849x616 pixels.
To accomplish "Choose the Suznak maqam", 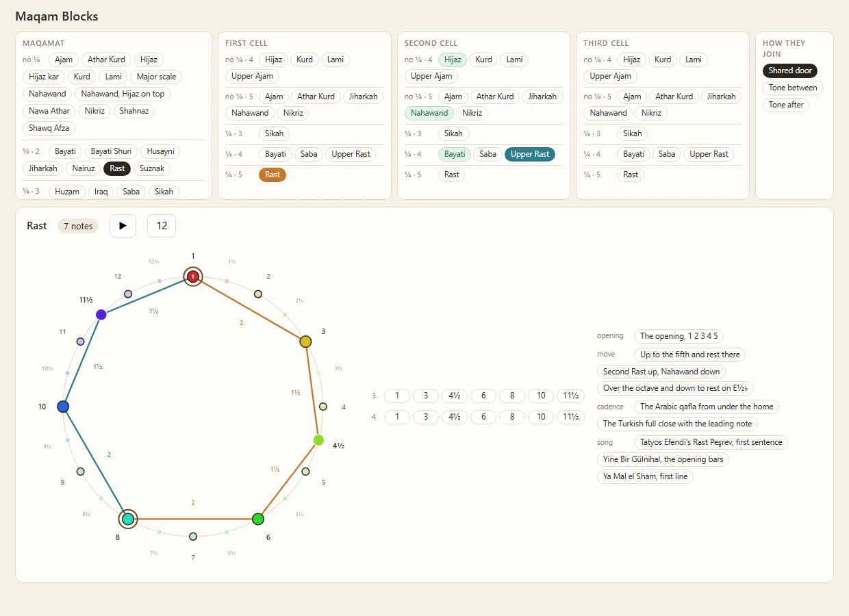I will (x=152, y=168).
